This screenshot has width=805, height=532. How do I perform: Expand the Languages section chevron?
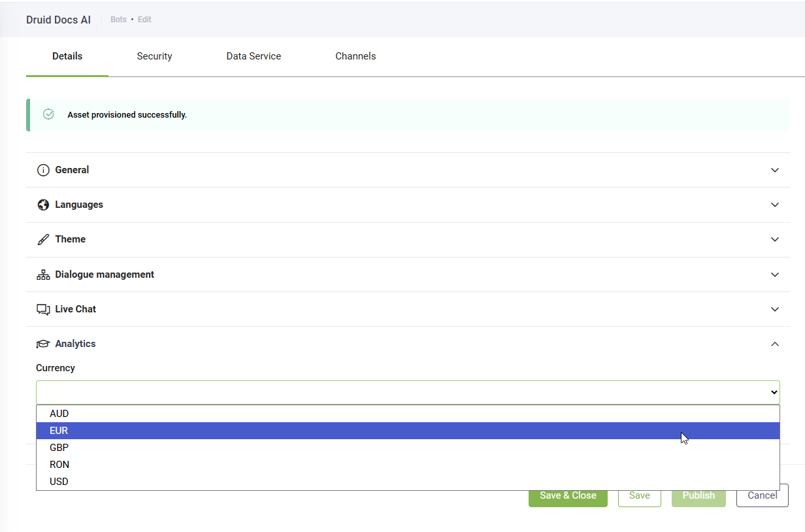(775, 205)
